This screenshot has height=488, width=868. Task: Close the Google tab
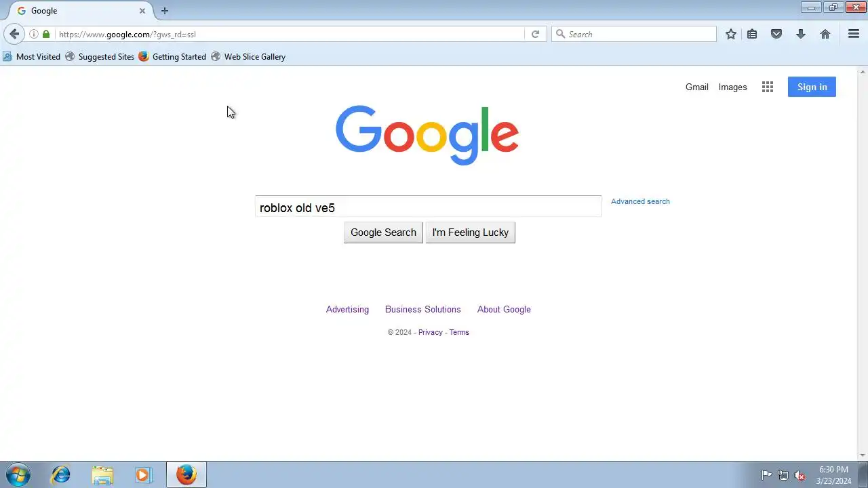pyautogui.click(x=142, y=11)
